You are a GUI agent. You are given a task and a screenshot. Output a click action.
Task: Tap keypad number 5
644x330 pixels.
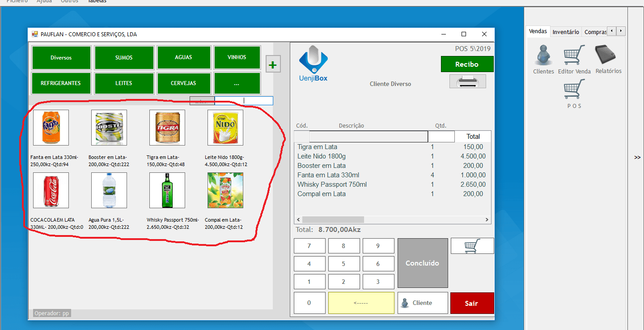pyautogui.click(x=343, y=264)
